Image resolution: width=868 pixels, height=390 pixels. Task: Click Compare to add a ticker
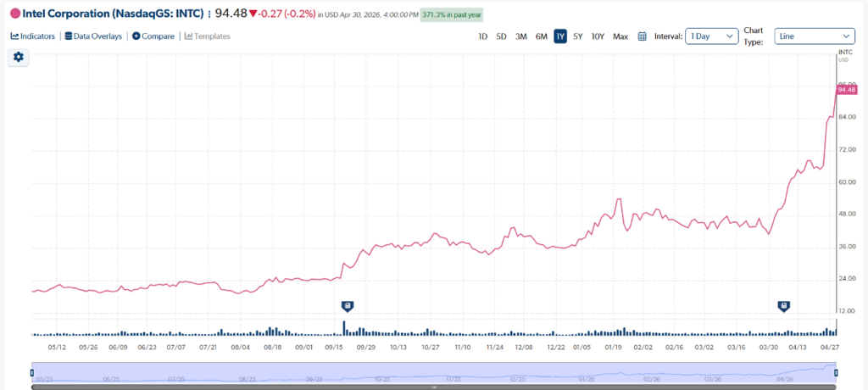click(153, 36)
